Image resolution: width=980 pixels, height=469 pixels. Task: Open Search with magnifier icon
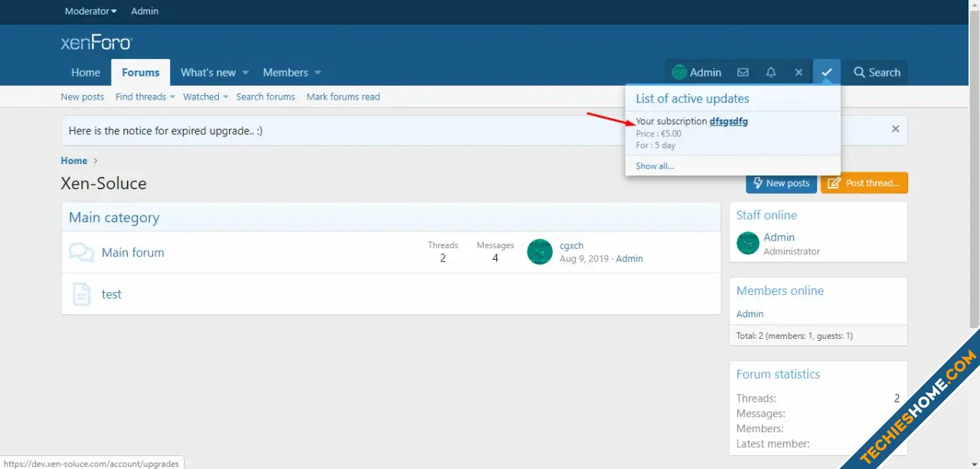point(877,72)
